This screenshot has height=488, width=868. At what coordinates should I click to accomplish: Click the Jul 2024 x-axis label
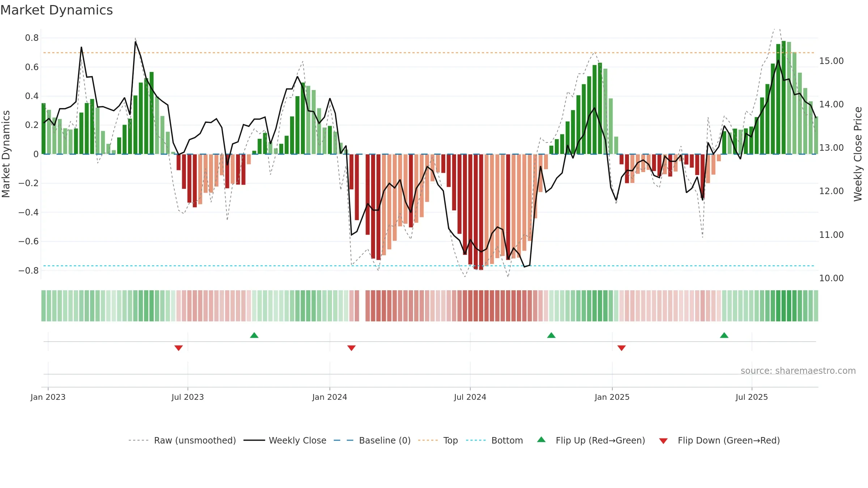[470, 397]
